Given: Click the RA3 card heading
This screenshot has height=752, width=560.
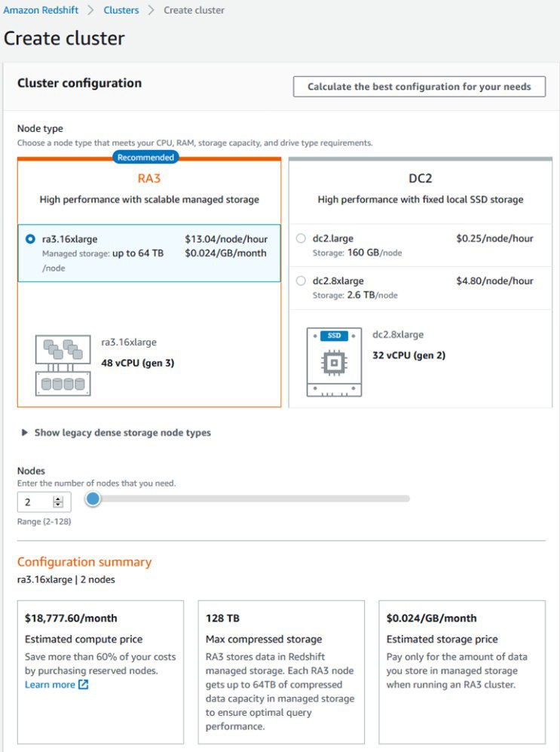Looking at the screenshot, I should coord(149,180).
